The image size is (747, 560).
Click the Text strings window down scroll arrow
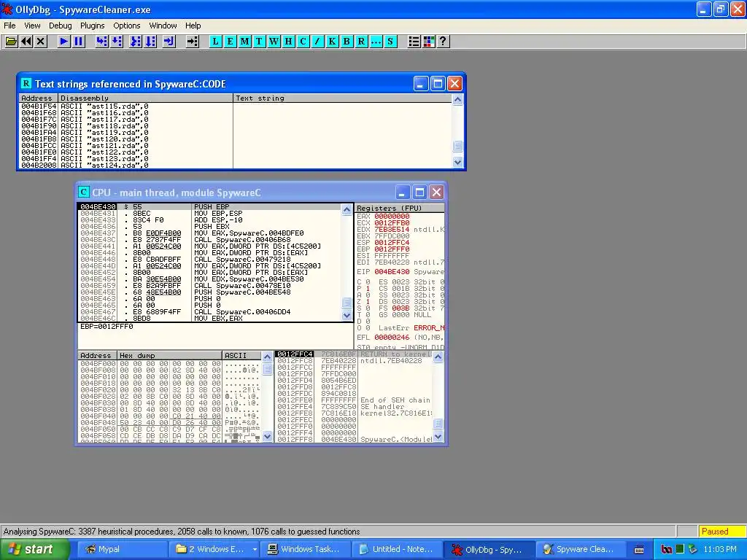457,162
